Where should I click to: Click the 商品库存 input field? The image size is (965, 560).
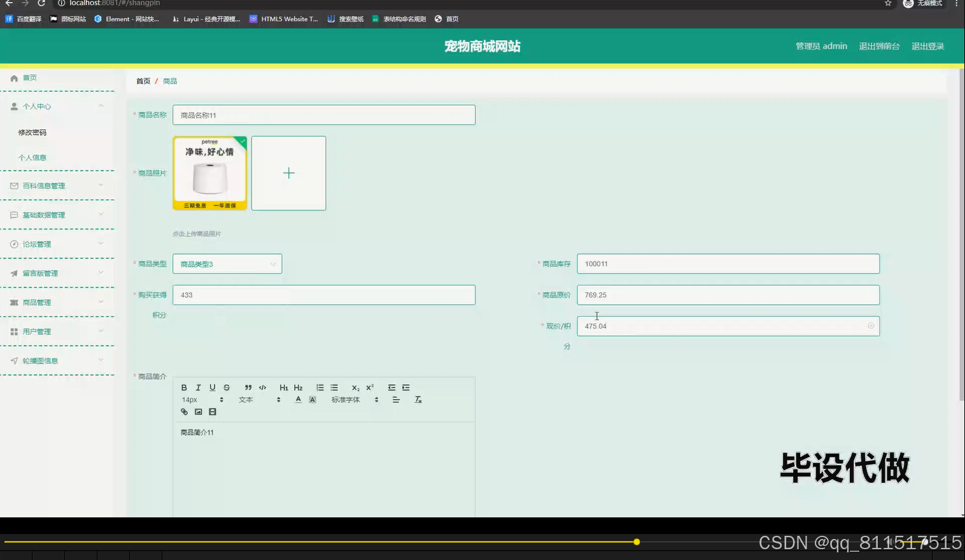728,264
